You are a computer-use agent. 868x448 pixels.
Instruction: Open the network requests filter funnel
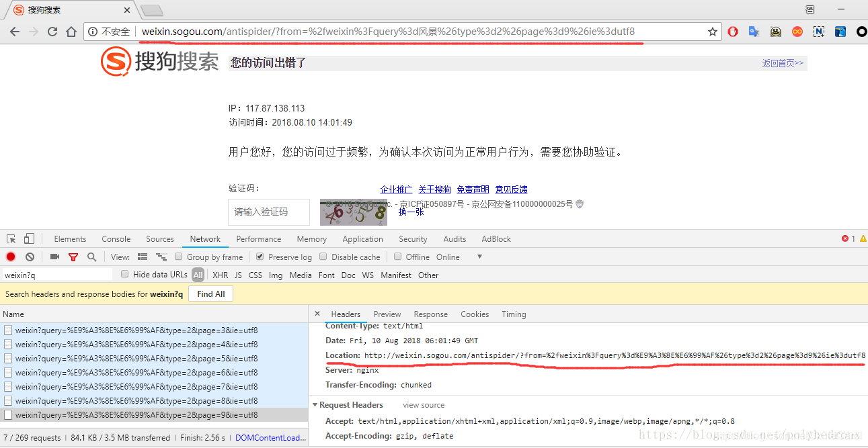73,257
